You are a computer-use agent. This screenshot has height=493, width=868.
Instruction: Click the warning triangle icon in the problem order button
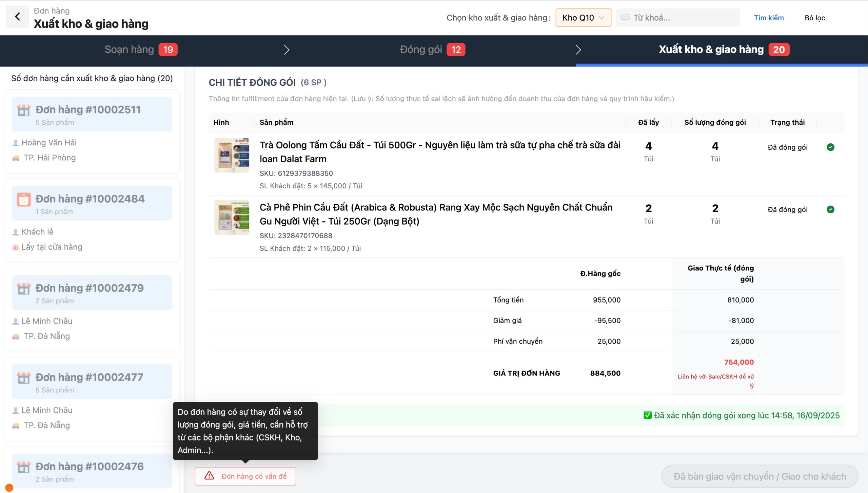pos(209,476)
